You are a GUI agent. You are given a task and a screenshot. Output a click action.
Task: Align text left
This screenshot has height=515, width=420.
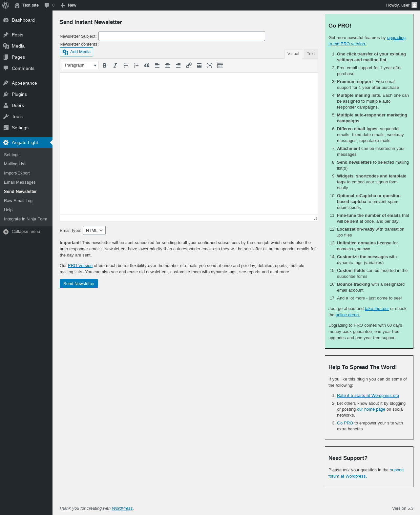click(x=157, y=65)
